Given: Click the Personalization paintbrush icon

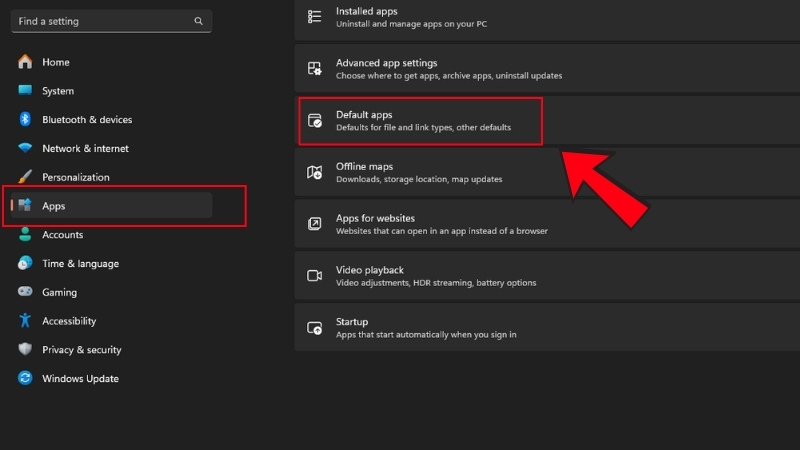Looking at the screenshot, I should (25, 177).
